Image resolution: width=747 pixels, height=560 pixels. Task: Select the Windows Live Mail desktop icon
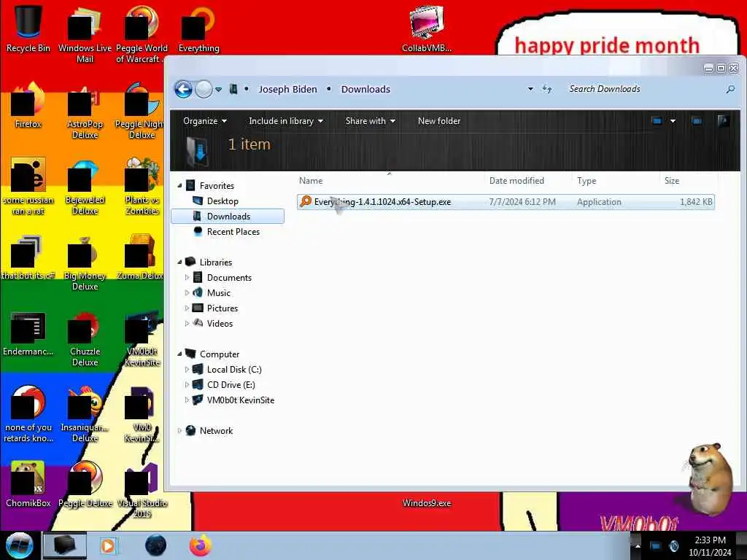click(x=85, y=34)
